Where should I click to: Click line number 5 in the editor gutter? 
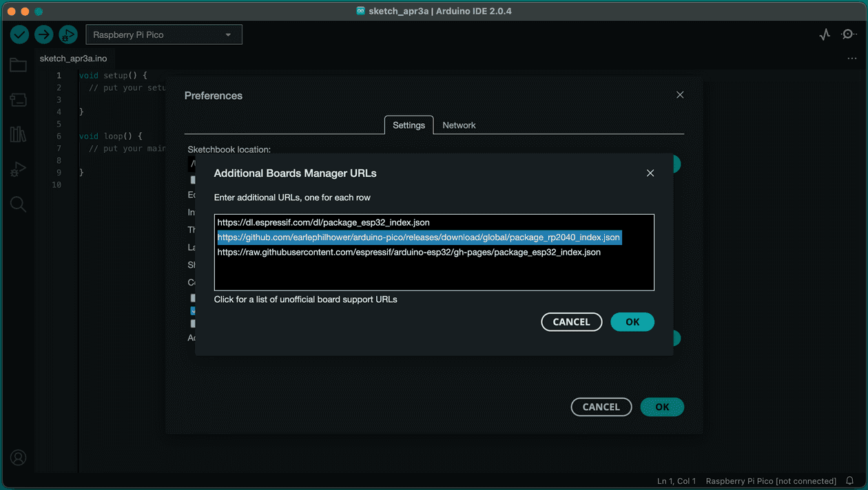pyautogui.click(x=59, y=124)
